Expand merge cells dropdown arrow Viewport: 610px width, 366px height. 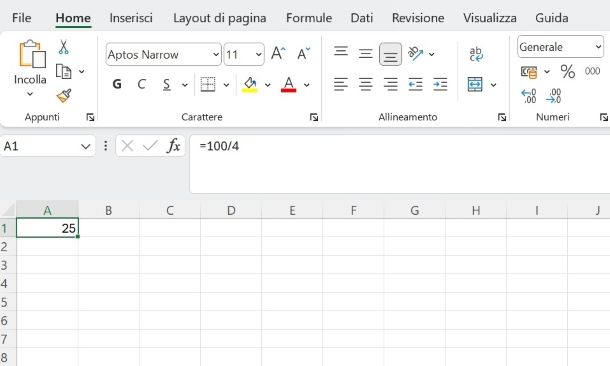click(493, 85)
